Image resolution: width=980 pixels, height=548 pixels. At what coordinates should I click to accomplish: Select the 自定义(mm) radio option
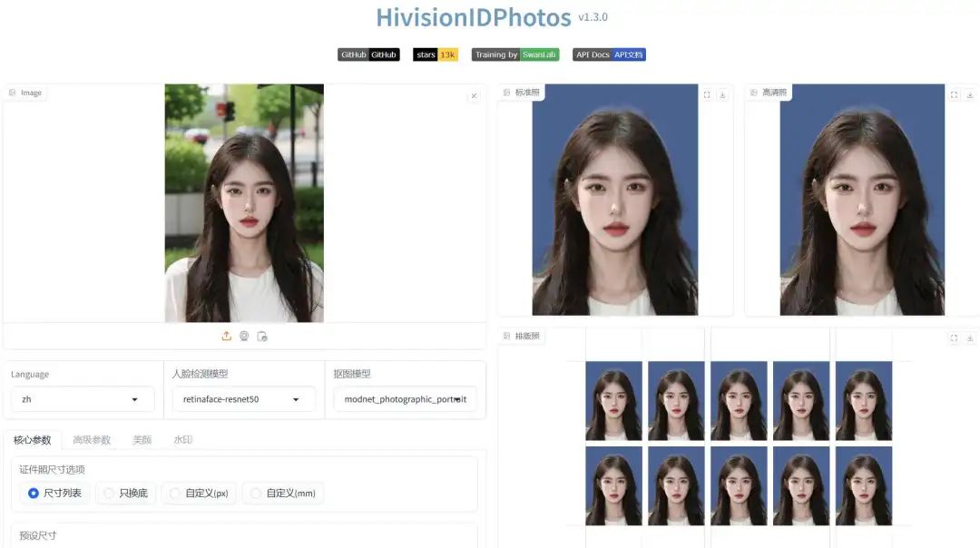[282, 493]
